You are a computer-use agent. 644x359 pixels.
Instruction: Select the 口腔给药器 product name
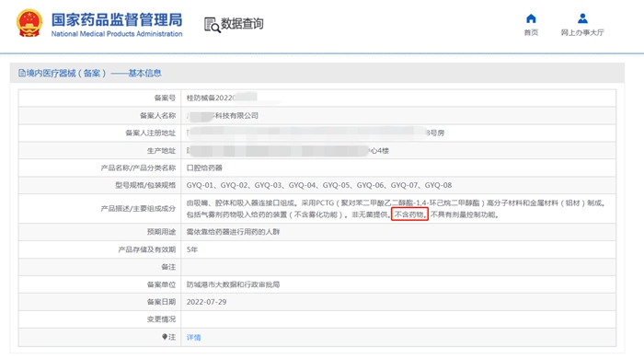pyautogui.click(x=204, y=168)
